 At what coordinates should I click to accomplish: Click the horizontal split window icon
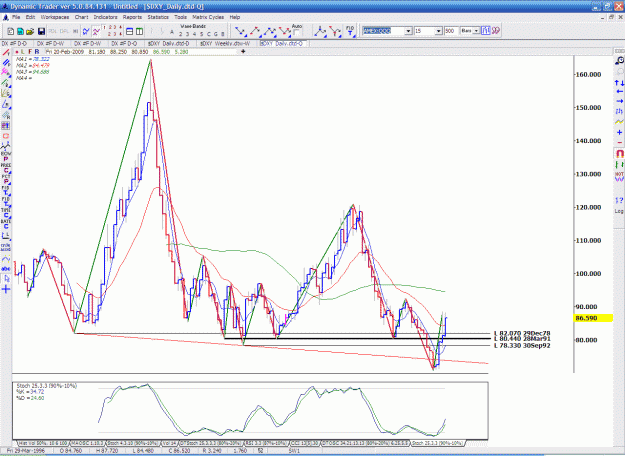(130, 31)
